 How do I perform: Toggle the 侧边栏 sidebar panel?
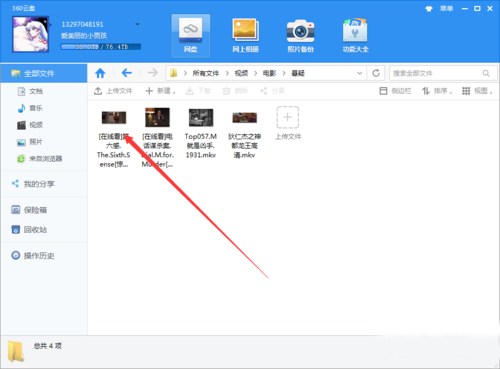pyautogui.click(x=395, y=91)
